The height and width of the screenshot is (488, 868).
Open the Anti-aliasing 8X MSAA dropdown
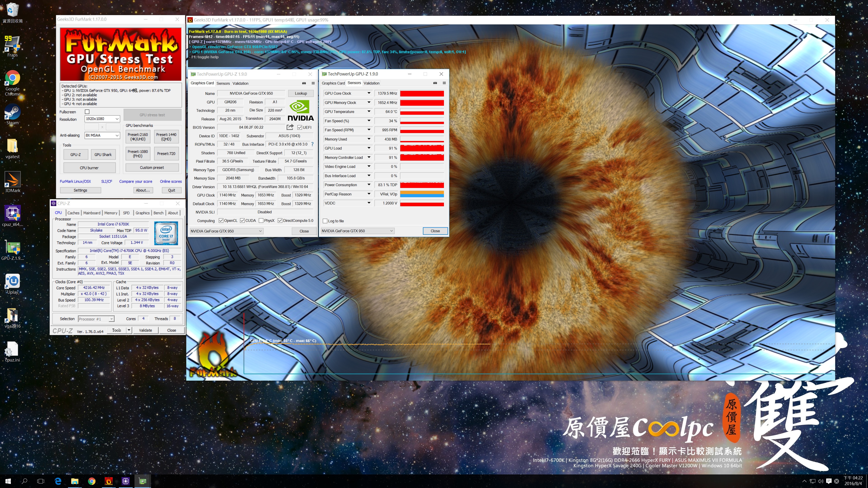pos(102,135)
